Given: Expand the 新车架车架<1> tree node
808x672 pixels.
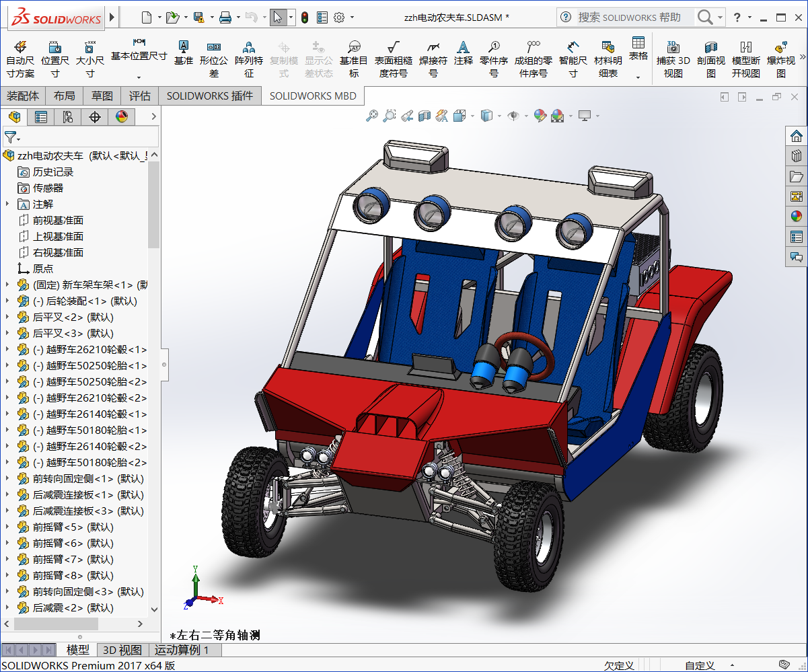Looking at the screenshot, I should tap(7, 285).
